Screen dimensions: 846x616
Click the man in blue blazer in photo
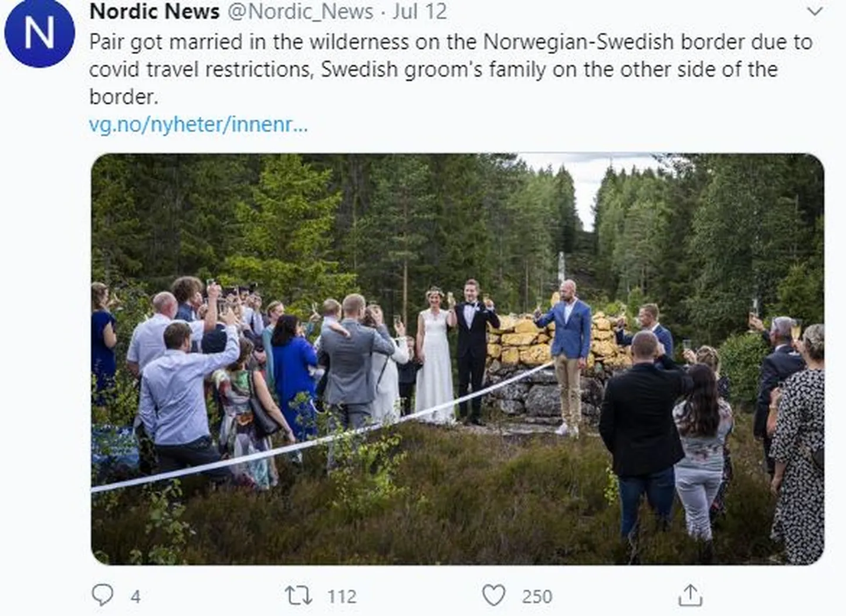[x=566, y=357]
